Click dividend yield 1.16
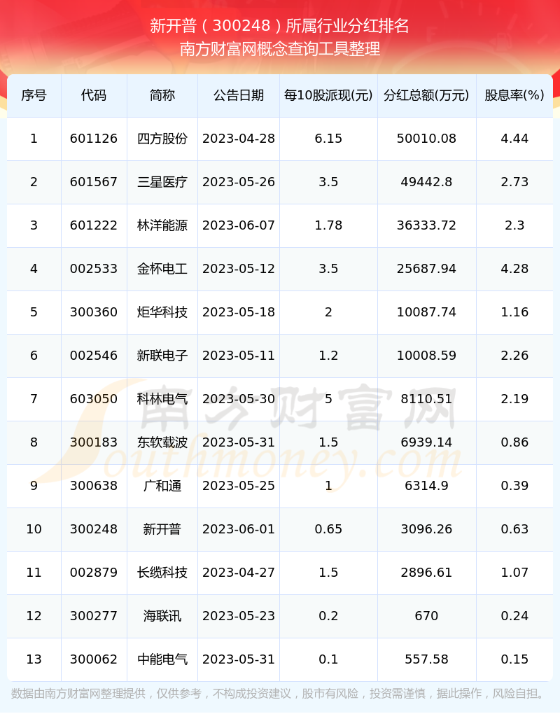This screenshot has height=728, width=560. pos(514,312)
